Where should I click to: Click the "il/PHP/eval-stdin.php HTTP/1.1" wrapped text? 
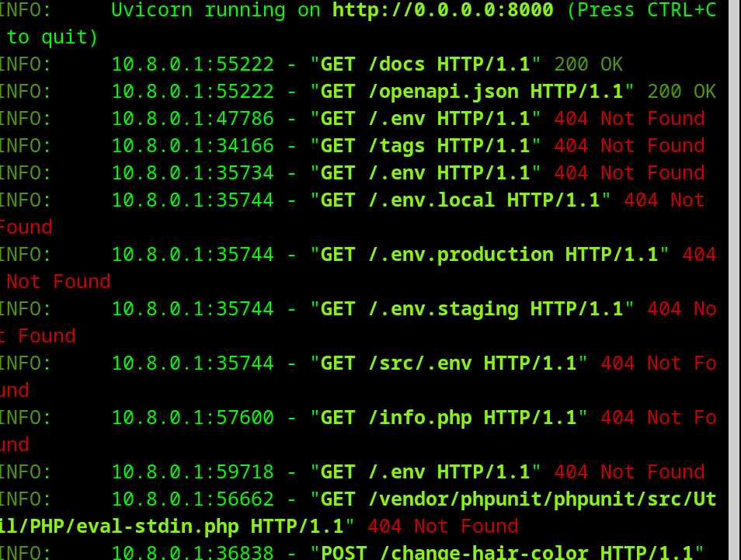[x=172, y=527]
